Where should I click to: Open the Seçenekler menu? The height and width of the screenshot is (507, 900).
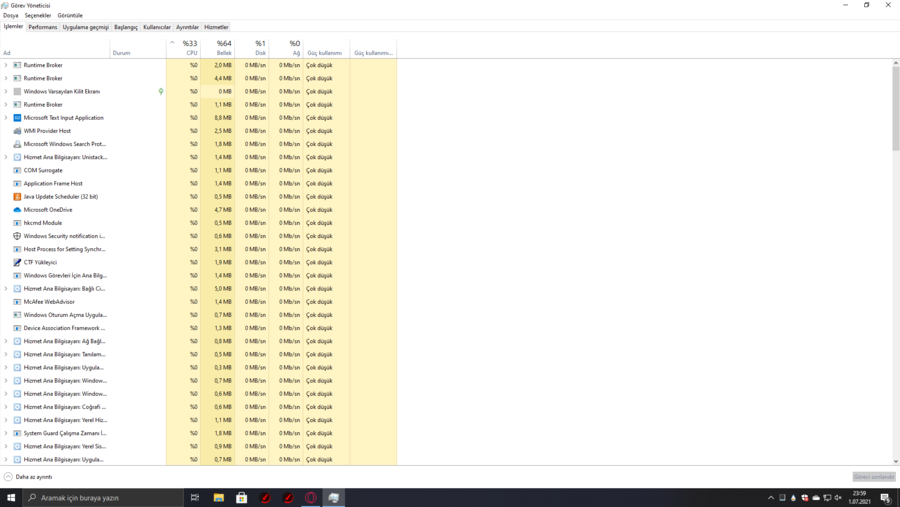tap(38, 16)
